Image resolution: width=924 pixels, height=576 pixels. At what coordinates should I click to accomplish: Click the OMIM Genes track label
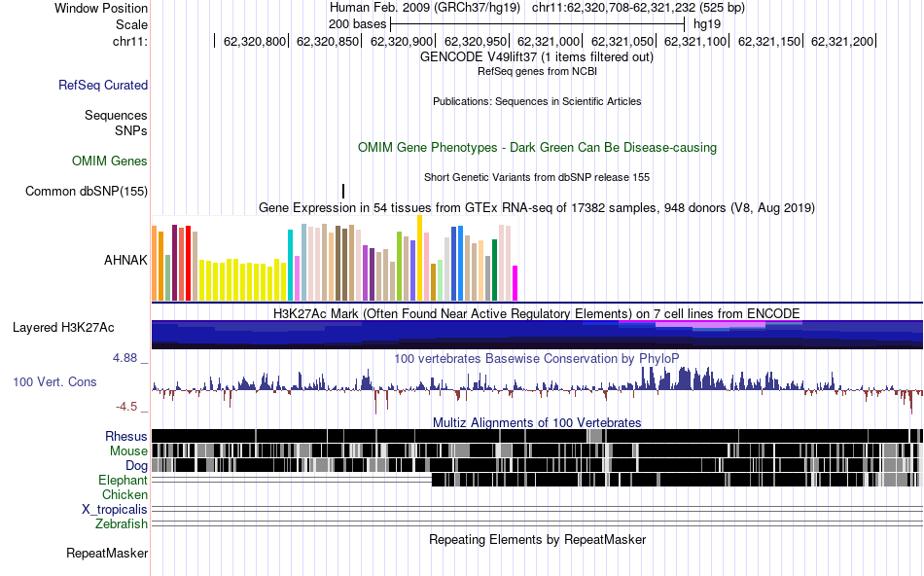[x=110, y=161]
